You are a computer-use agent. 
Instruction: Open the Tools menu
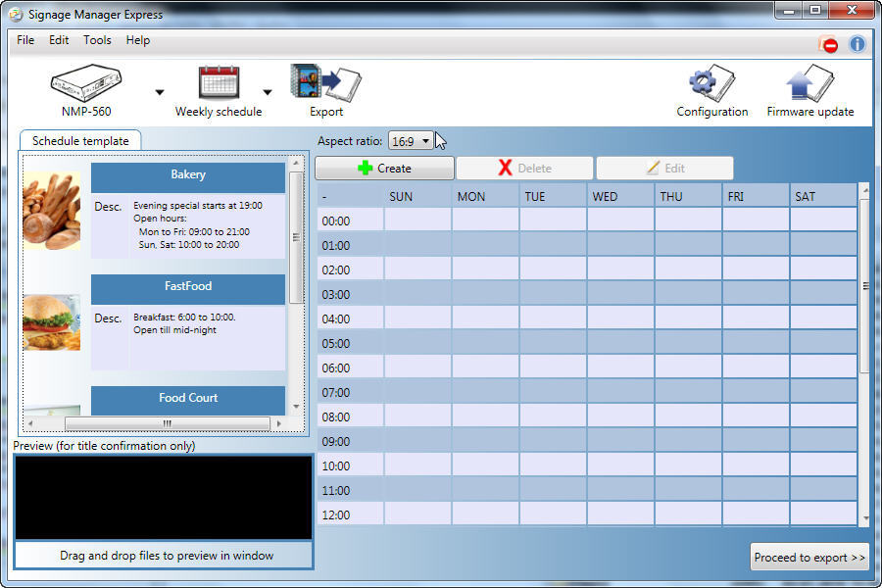click(x=96, y=40)
